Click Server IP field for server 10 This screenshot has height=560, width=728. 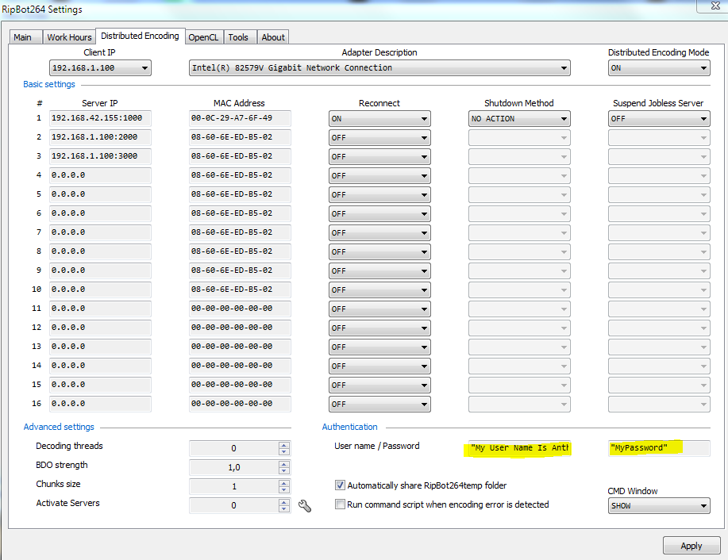pyautogui.click(x=100, y=290)
